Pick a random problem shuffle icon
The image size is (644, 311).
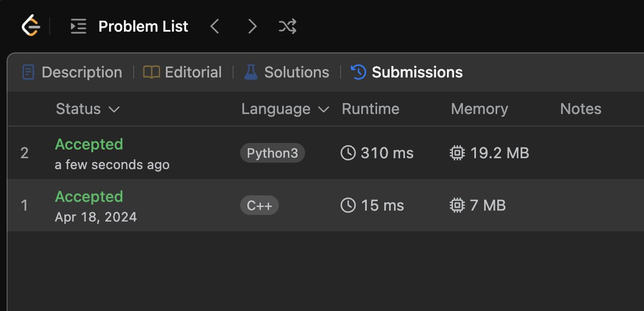[288, 26]
